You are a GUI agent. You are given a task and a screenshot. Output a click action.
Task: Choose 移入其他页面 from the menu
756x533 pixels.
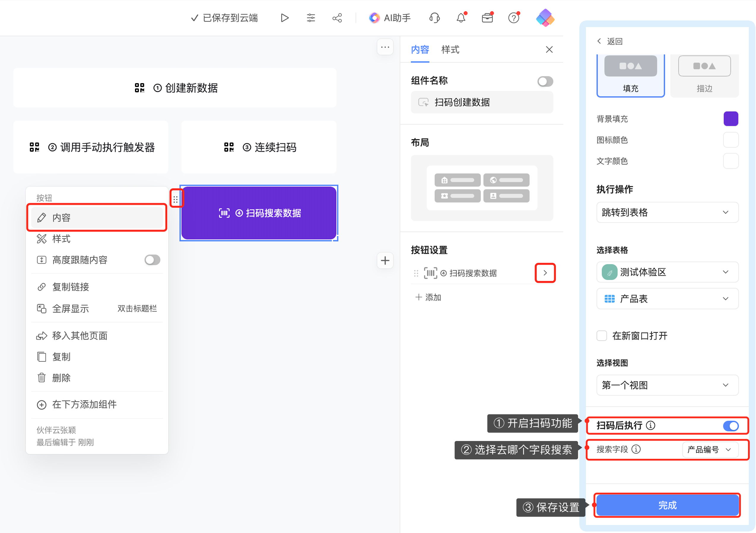click(x=97, y=336)
